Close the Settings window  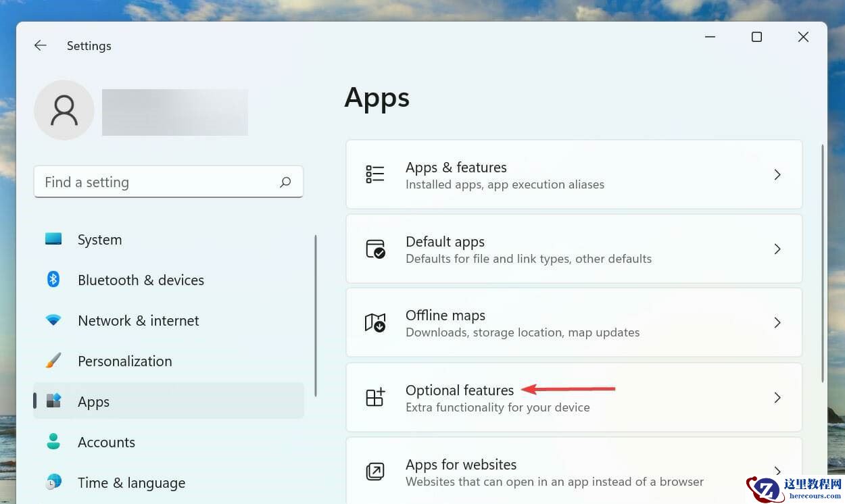click(x=803, y=37)
